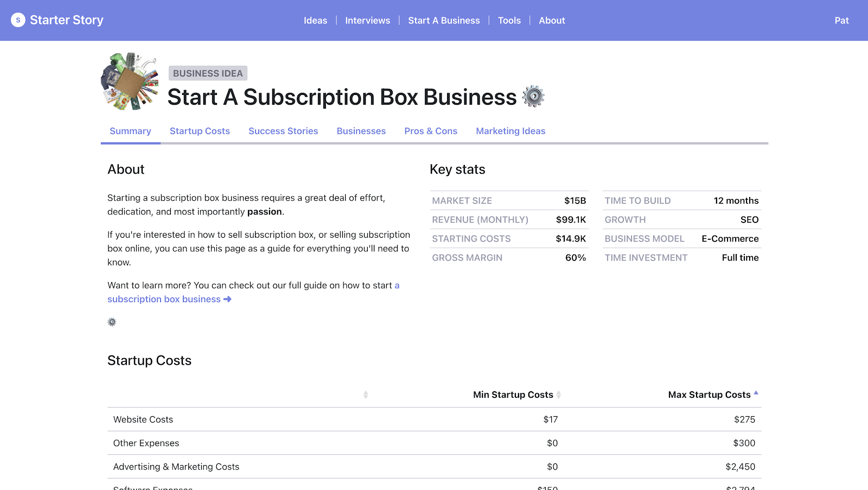This screenshot has width=868, height=490.
Task: Click the STARTING COSTS label
Action: tap(471, 238)
